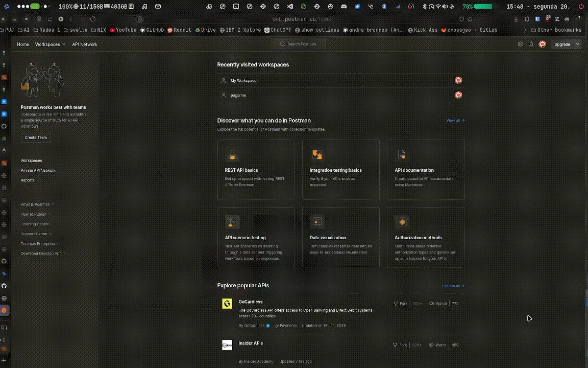Open the Other Bookmarks folder
The image size is (588, 368).
coord(556,30)
